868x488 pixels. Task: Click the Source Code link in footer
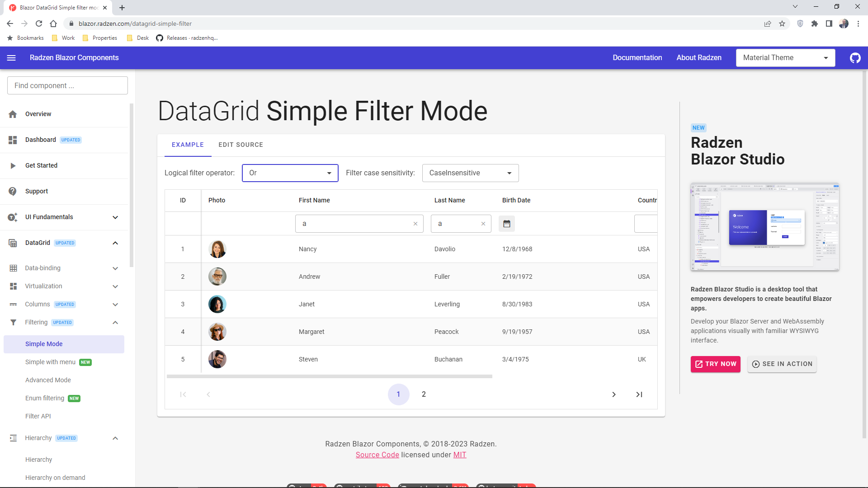(377, 455)
